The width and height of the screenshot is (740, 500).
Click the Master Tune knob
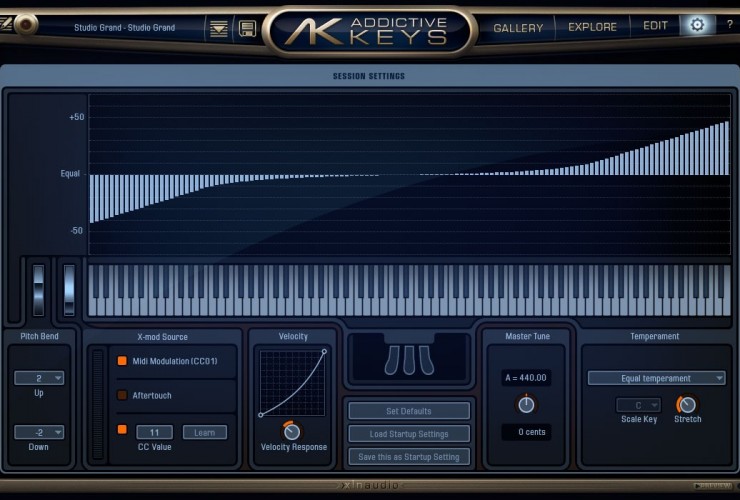tap(526, 405)
